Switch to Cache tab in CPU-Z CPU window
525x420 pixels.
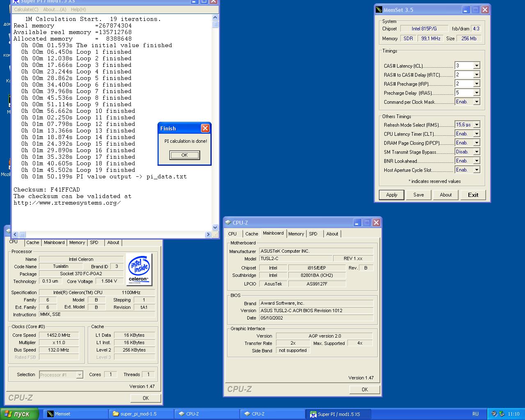pyautogui.click(x=33, y=242)
